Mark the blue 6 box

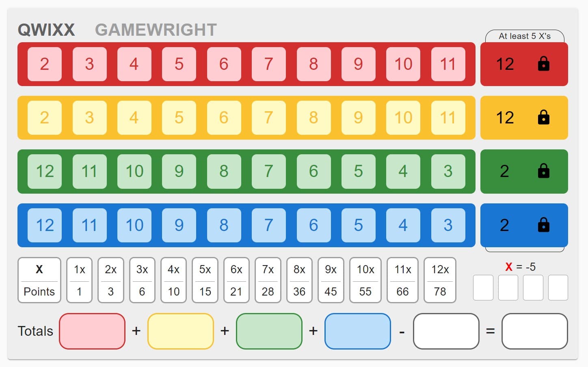tap(314, 225)
